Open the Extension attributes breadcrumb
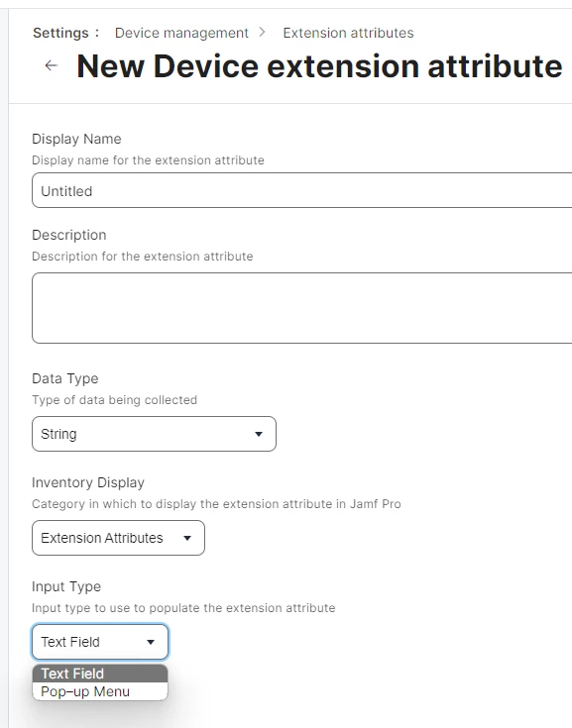The image size is (572, 728). coord(348,33)
